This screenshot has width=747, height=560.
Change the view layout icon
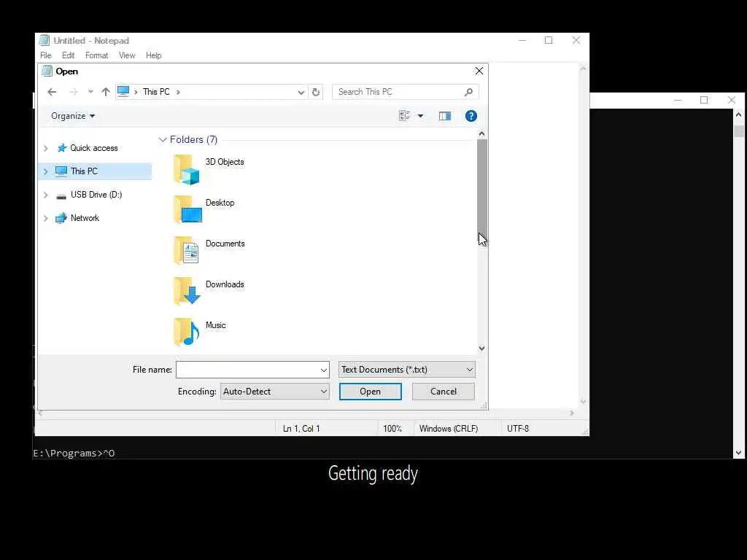[x=404, y=116]
